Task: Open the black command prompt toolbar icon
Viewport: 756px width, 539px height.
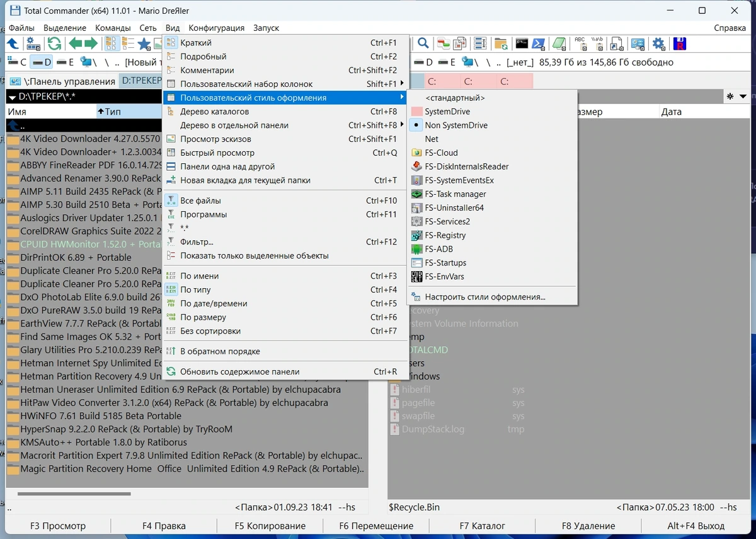Action: (521, 43)
